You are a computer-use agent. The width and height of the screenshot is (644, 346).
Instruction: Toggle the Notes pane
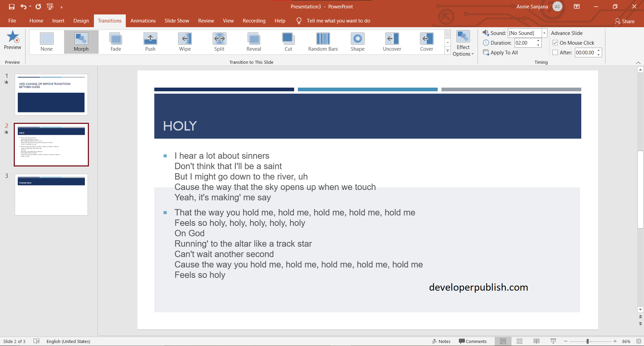pos(441,341)
